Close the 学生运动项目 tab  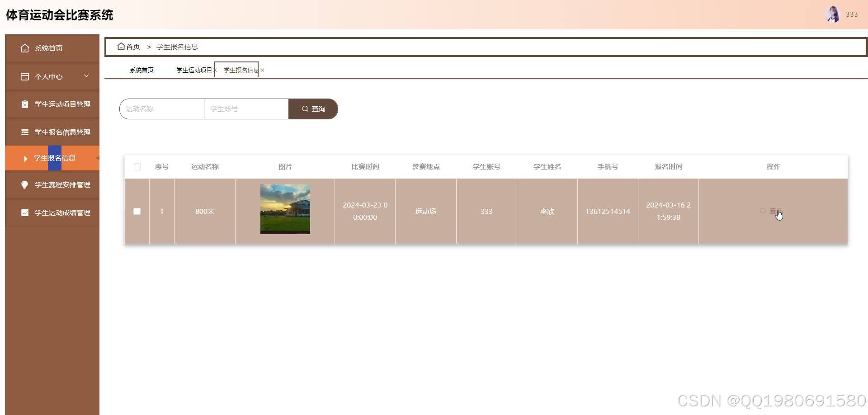[216, 70]
